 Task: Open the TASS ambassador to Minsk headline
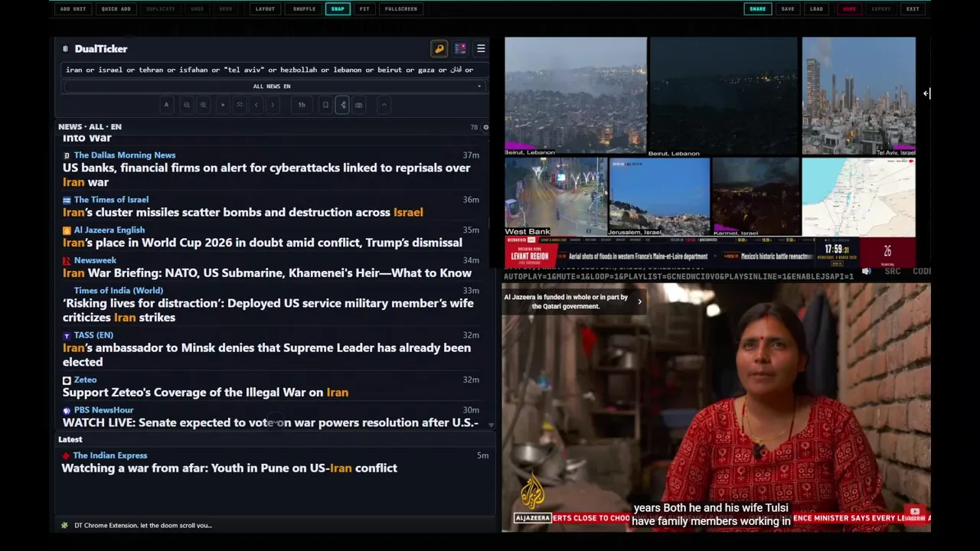[266, 355]
